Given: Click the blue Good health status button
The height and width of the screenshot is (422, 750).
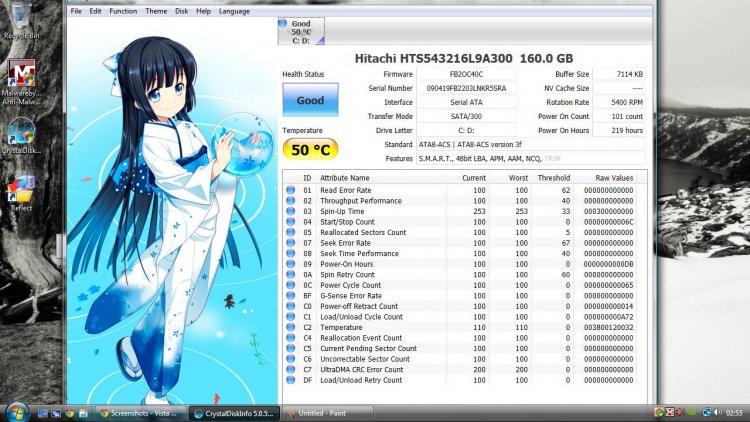Looking at the screenshot, I should click(x=310, y=100).
